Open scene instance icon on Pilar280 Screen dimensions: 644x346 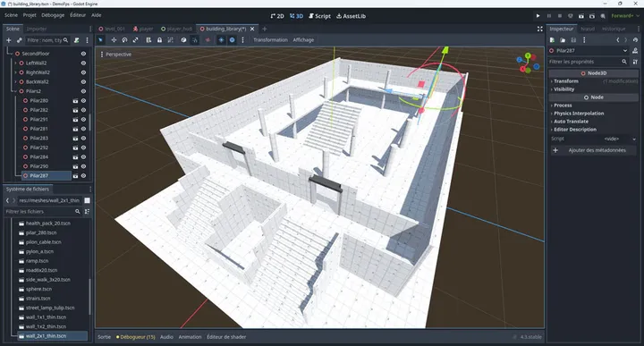75,100
